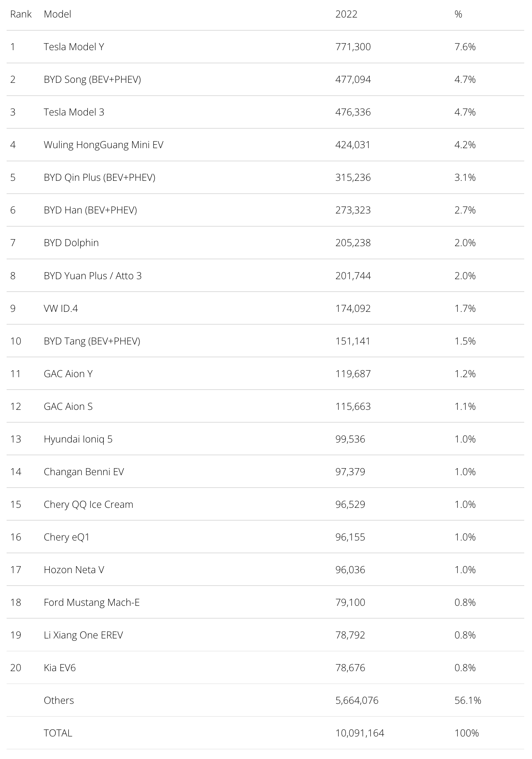This screenshot has height=759, width=532.
Task: Click the Rank column header
Action: [x=21, y=14]
